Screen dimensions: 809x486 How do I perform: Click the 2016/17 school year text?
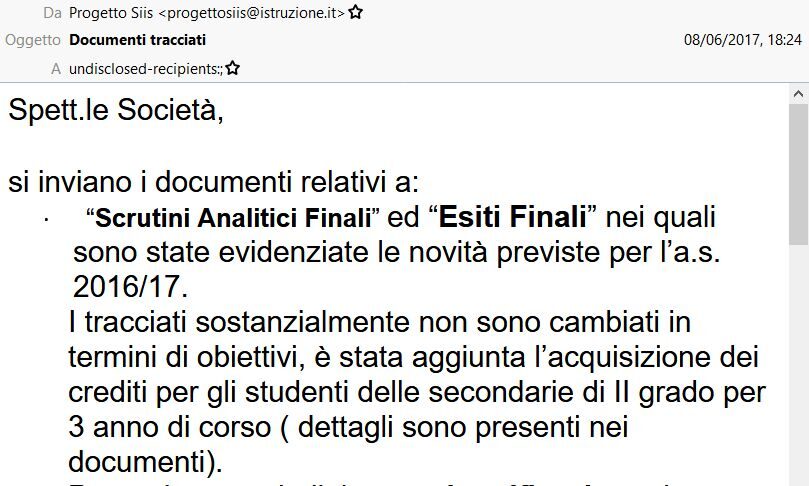(131, 287)
